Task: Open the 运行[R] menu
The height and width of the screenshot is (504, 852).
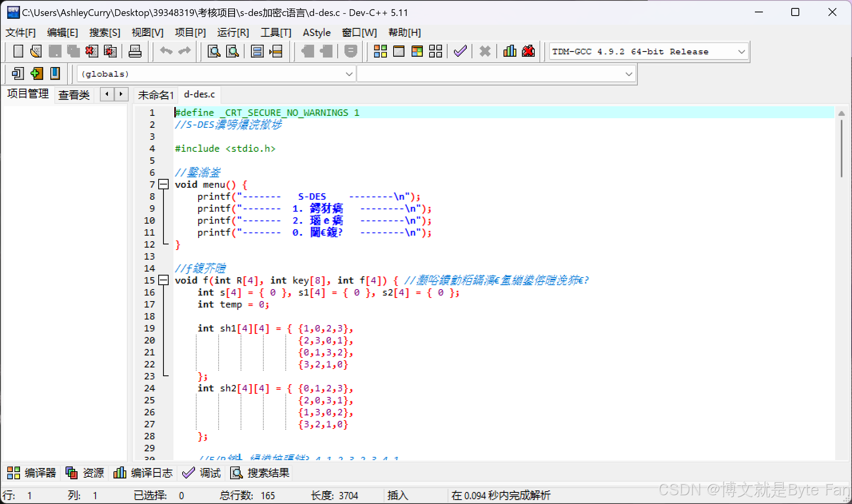Action: point(233,33)
